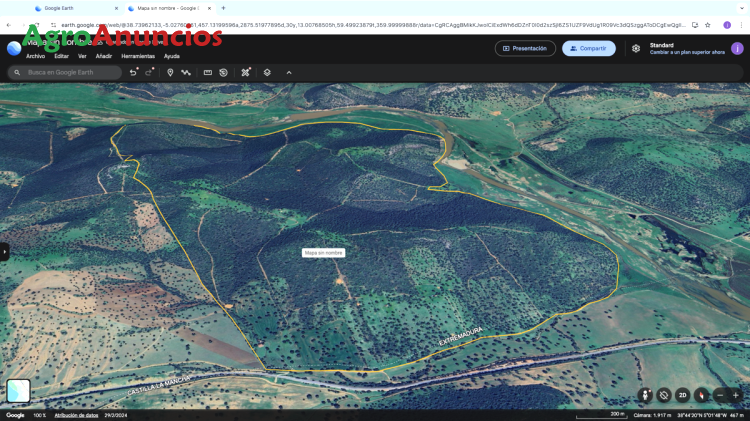Screen dimensions: 750x421
Task: Select the draw path or polygon tool
Action: click(x=186, y=72)
